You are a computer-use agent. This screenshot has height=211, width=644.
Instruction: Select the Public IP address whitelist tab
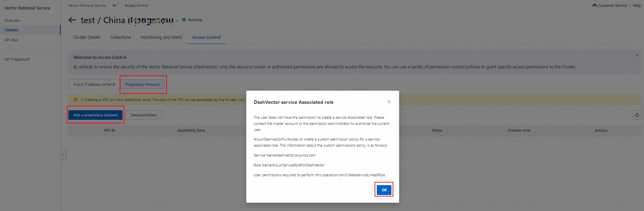(94, 84)
